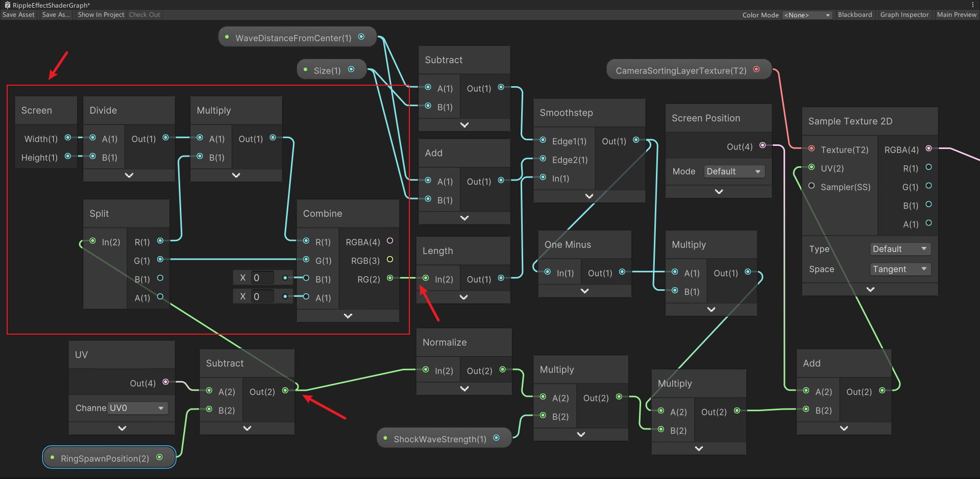The width and height of the screenshot is (980, 479).
Task: Click the Split node R output port
Action: [x=160, y=241]
